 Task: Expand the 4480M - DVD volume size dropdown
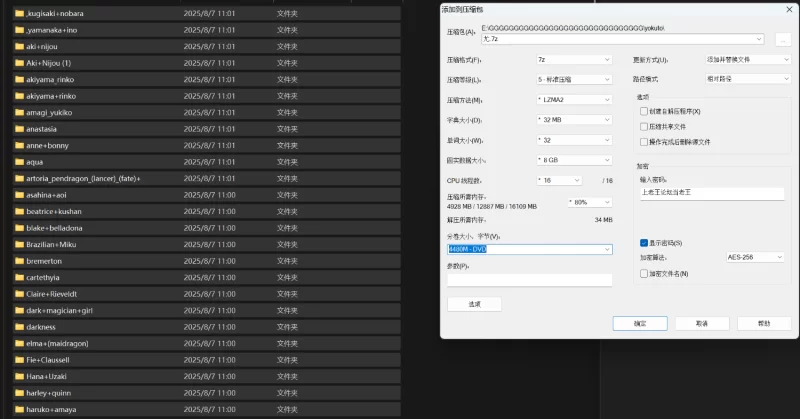(x=530, y=249)
